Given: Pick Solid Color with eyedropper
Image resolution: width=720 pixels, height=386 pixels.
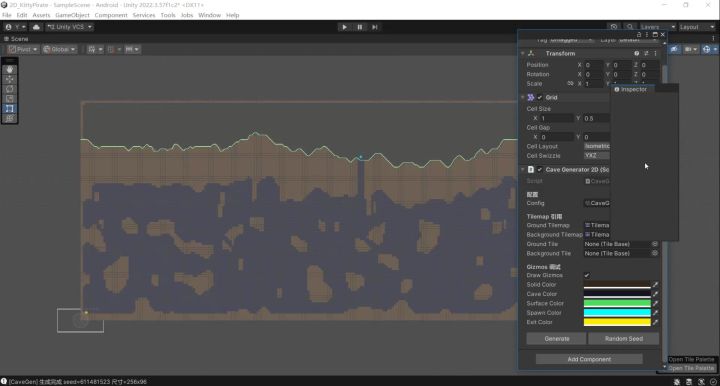Looking at the screenshot, I should (655, 285).
